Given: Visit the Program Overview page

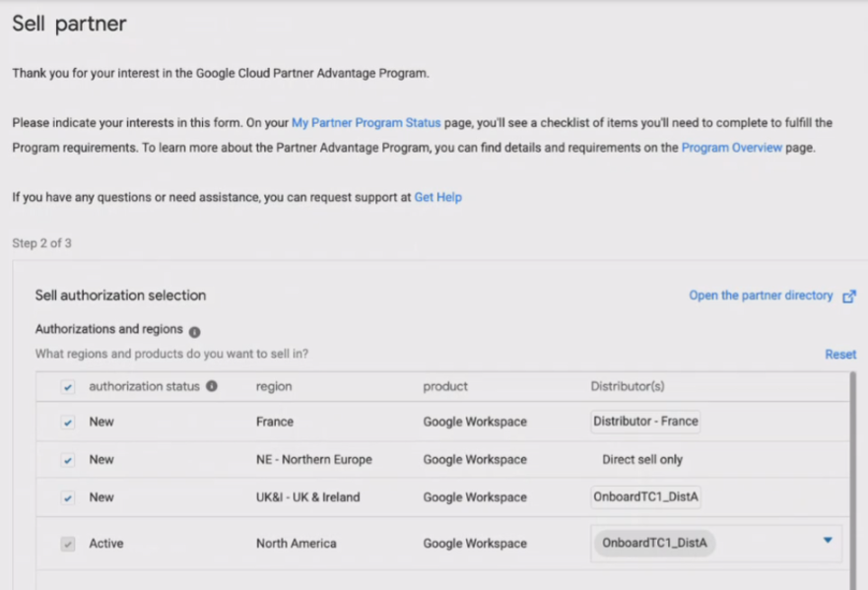Looking at the screenshot, I should [733, 146].
